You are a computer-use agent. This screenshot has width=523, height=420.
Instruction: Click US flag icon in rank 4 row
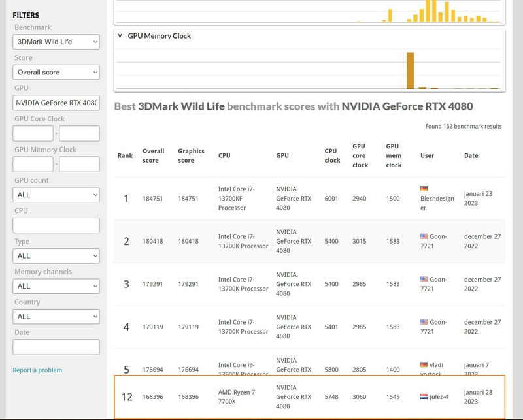pos(424,322)
